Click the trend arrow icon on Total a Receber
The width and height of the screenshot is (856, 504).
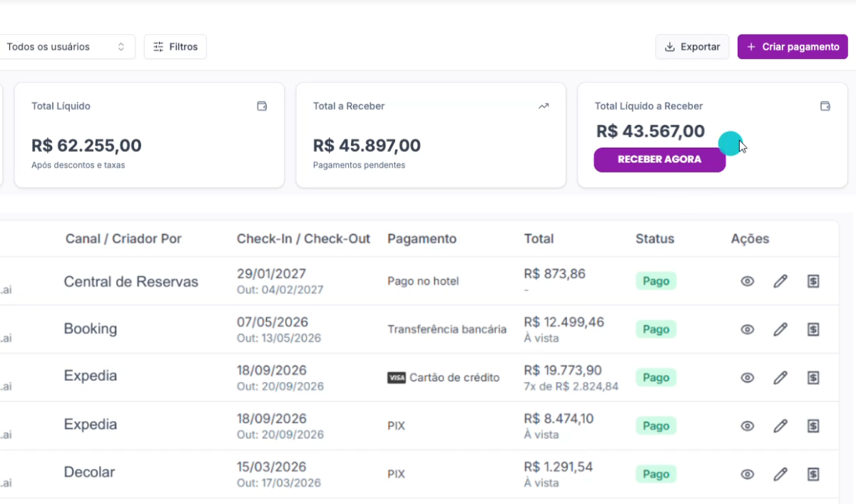click(x=544, y=106)
